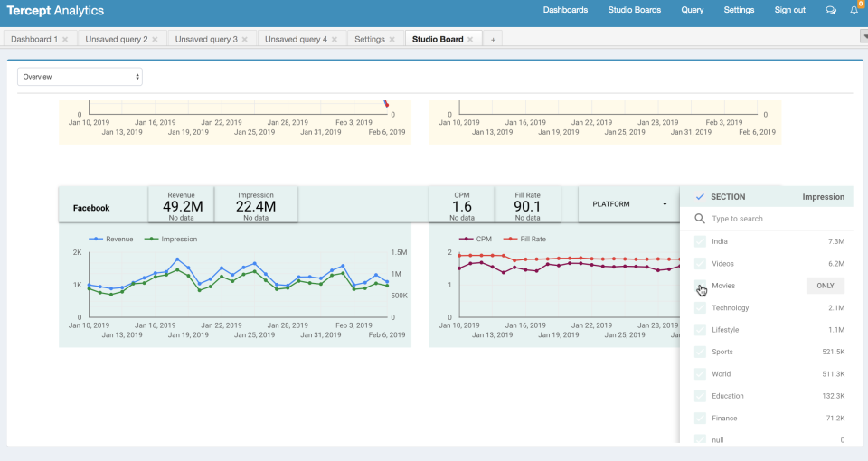Viewport: 868px width, 461px height.
Task: Toggle the Technology checkbox
Action: pos(700,307)
